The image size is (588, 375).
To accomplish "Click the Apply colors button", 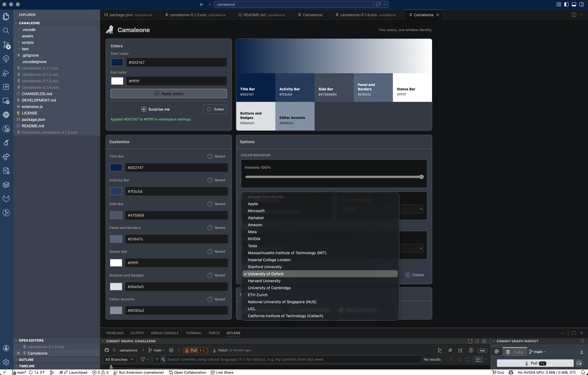I will tap(168, 94).
